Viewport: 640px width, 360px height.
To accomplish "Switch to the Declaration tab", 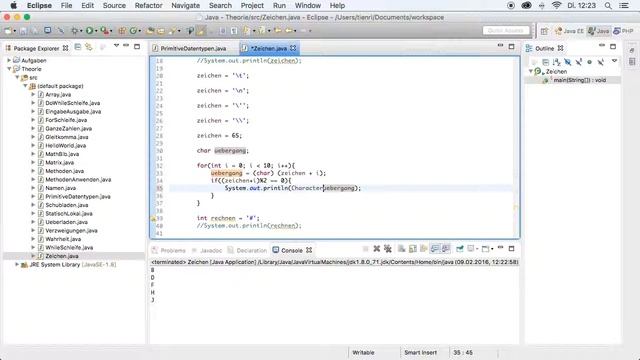I will click(x=247, y=250).
